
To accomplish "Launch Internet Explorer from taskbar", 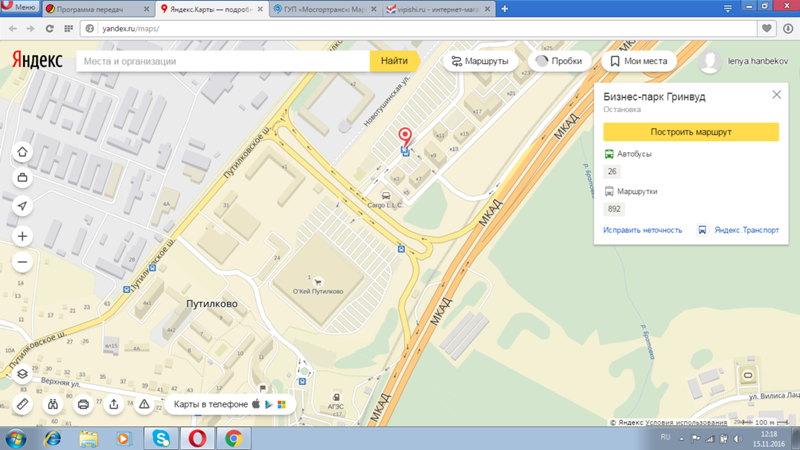I will coord(53,439).
